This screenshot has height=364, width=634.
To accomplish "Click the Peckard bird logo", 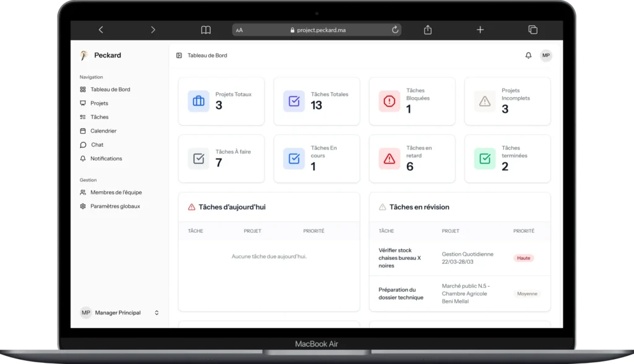I will [x=84, y=55].
